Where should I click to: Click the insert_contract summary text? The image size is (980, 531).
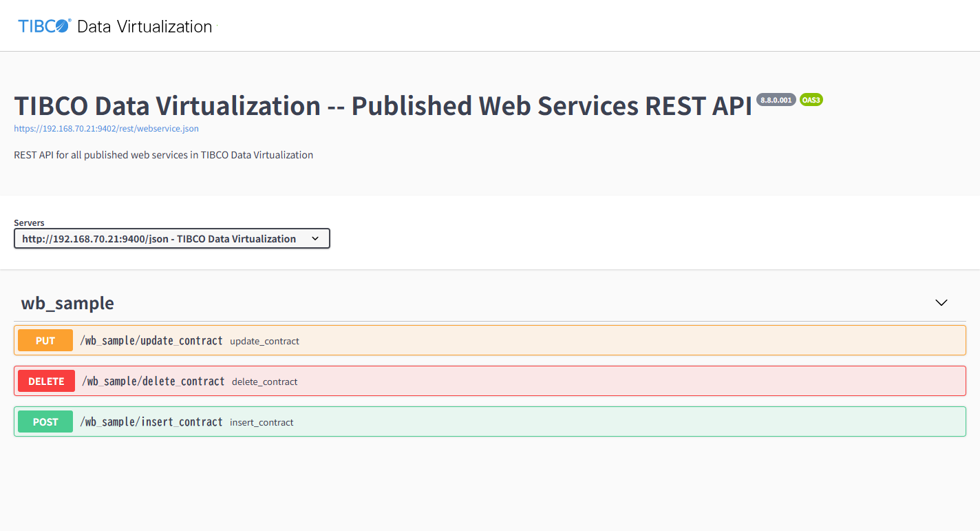coord(262,422)
